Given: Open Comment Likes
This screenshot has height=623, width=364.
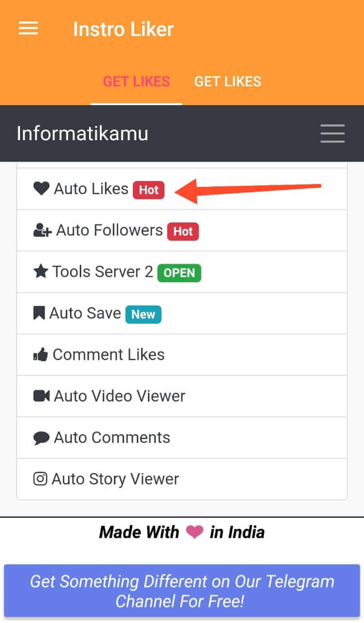Looking at the screenshot, I should [x=182, y=355].
